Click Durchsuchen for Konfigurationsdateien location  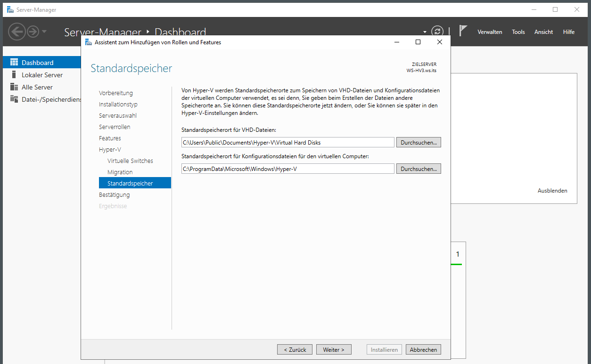419,169
